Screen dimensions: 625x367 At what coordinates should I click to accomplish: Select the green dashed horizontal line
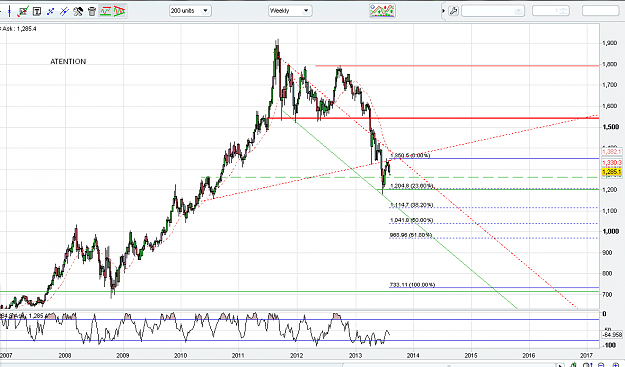point(399,177)
